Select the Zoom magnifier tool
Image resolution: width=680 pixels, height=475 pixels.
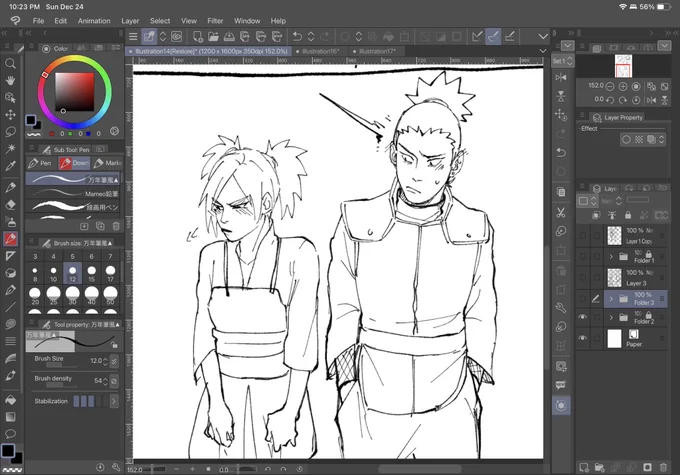(10, 64)
